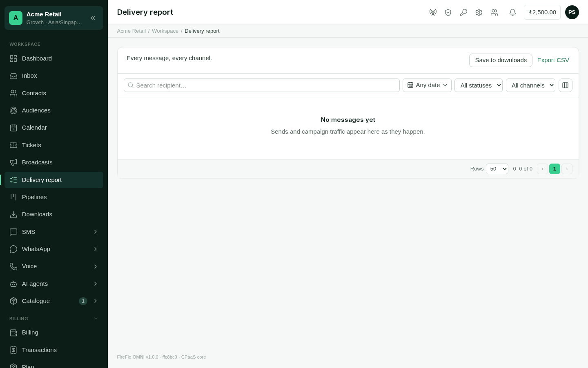Viewport: 588px width, 368px height.
Task: Click the team users icon in header
Action: pos(494,12)
